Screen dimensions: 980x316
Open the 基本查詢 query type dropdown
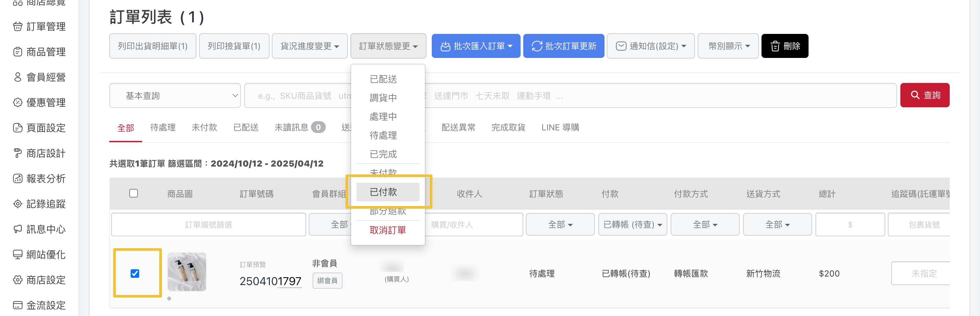click(175, 95)
